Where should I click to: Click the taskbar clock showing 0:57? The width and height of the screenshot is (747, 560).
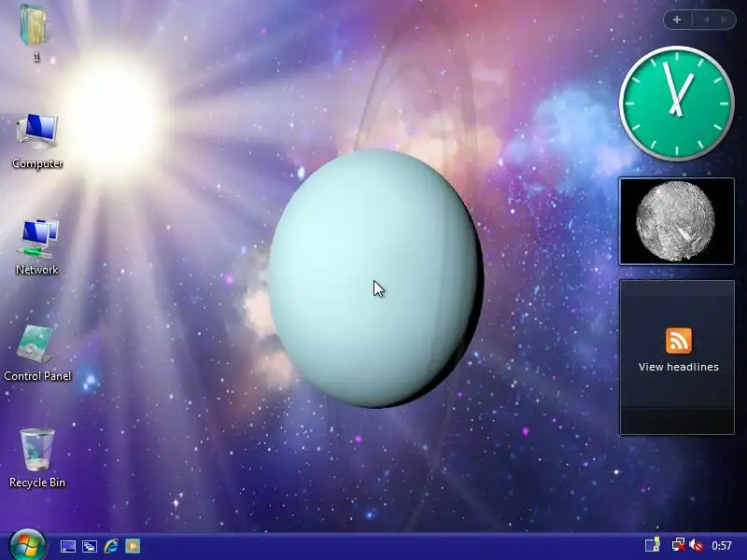click(x=722, y=546)
